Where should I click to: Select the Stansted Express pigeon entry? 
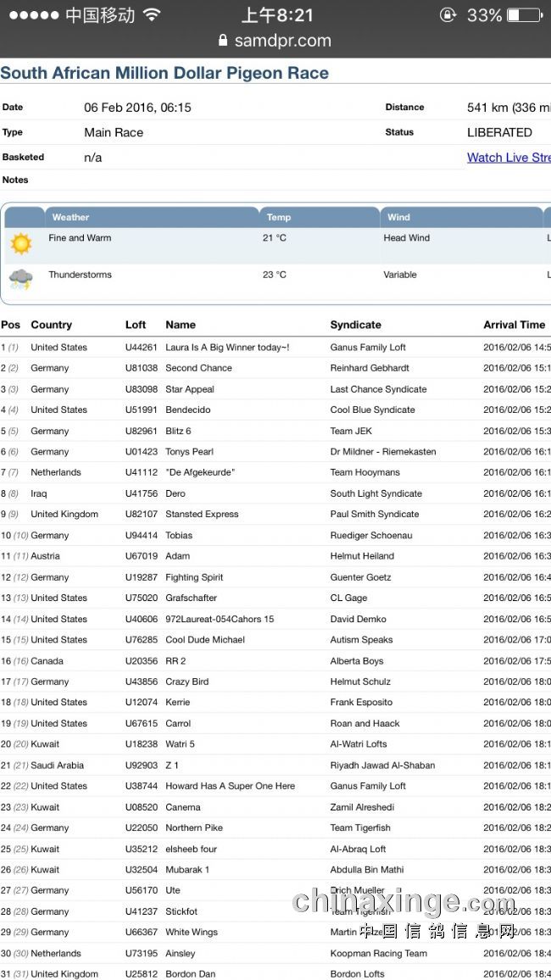pos(202,515)
